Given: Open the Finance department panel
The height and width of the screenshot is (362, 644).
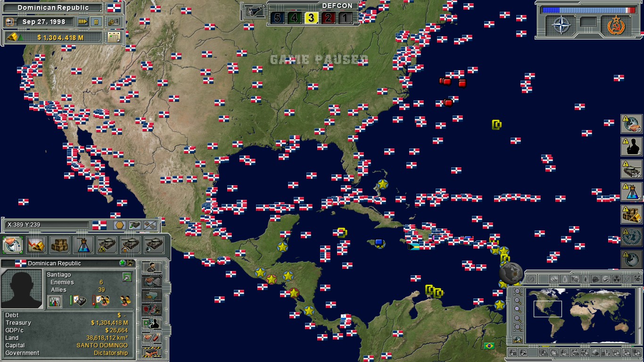Looking at the screenshot, I should click(36, 245).
